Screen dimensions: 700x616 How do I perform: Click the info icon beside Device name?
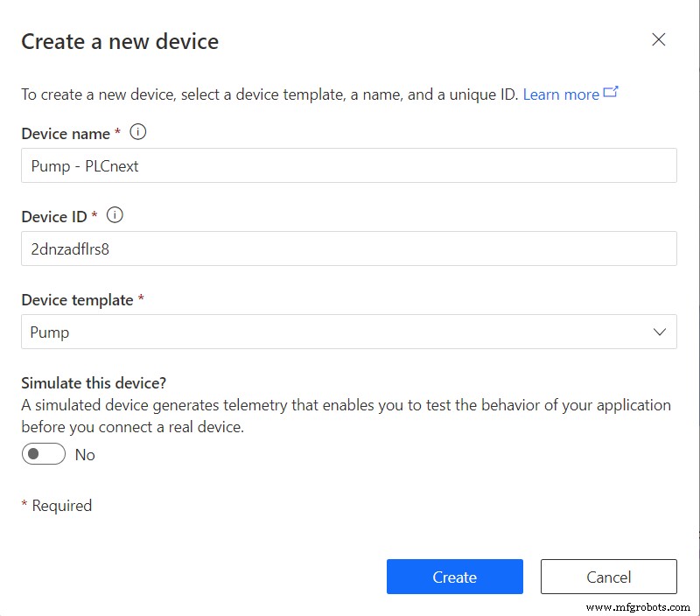pyautogui.click(x=137, y=133)
